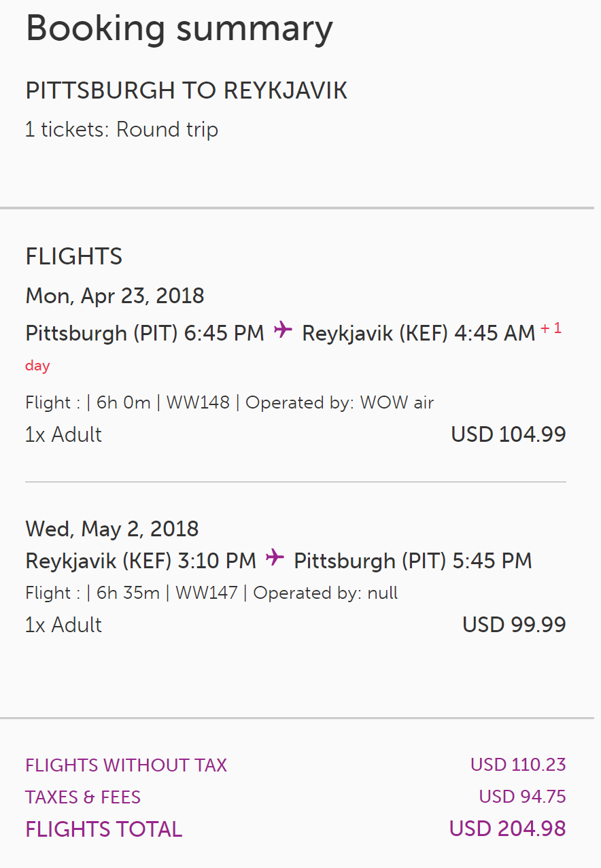
Task: Click Reykjavik (KEF) 3:10 PM departure
Action: [141, 561]
